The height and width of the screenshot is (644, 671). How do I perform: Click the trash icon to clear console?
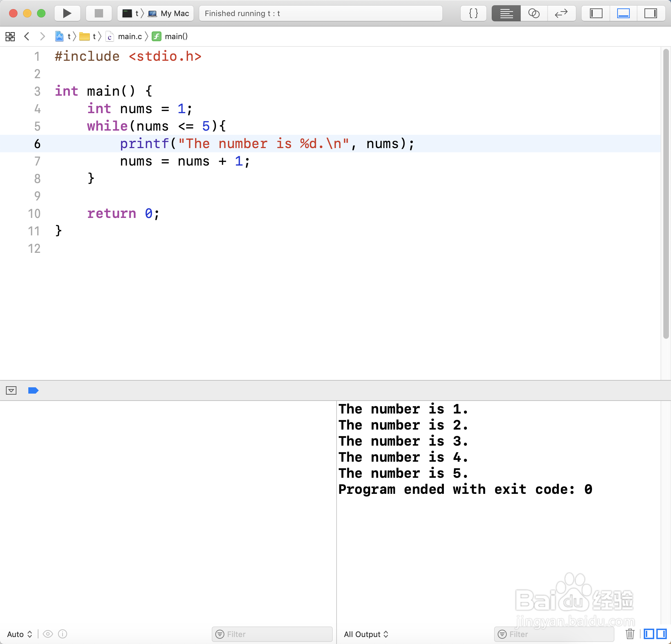[630, 634]
